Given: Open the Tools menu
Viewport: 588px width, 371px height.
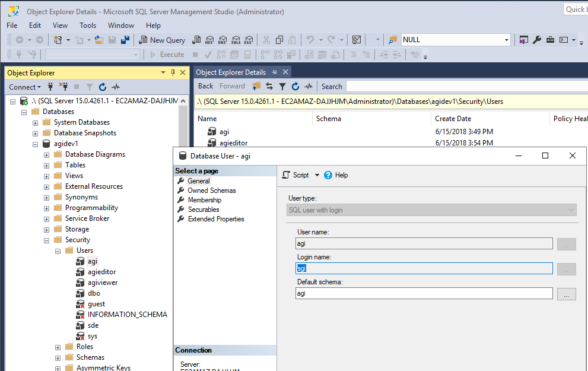Looking at the screenshot, I should coord(88,26).
